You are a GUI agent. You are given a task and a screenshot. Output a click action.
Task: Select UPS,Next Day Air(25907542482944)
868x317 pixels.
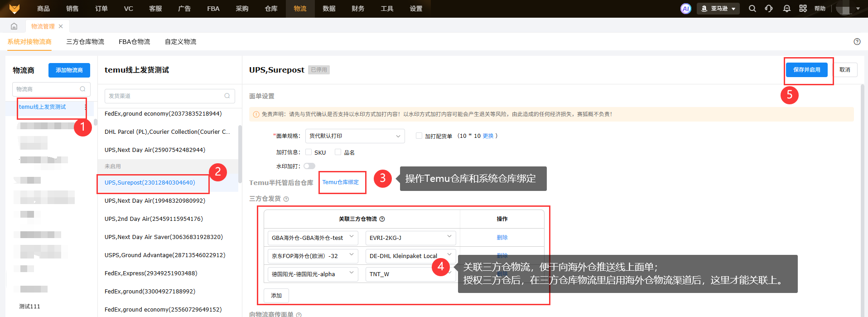tap(155, 150)
